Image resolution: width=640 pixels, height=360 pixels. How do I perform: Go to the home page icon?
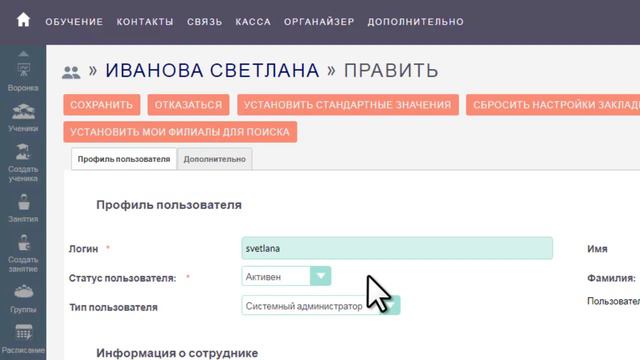[23, 20]
